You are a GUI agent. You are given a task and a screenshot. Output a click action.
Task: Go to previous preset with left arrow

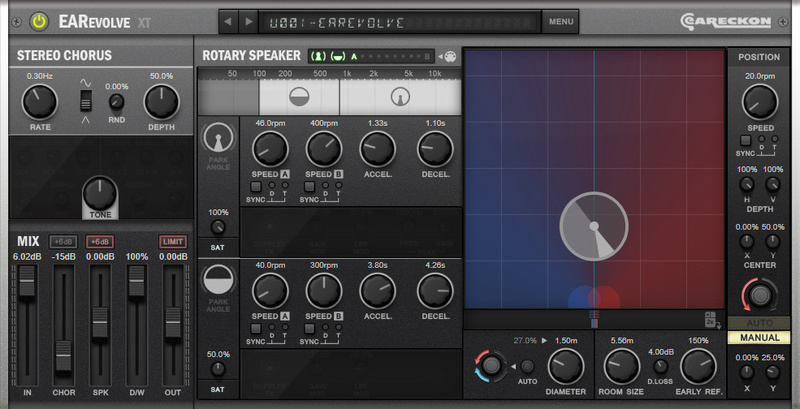point(231,20)
